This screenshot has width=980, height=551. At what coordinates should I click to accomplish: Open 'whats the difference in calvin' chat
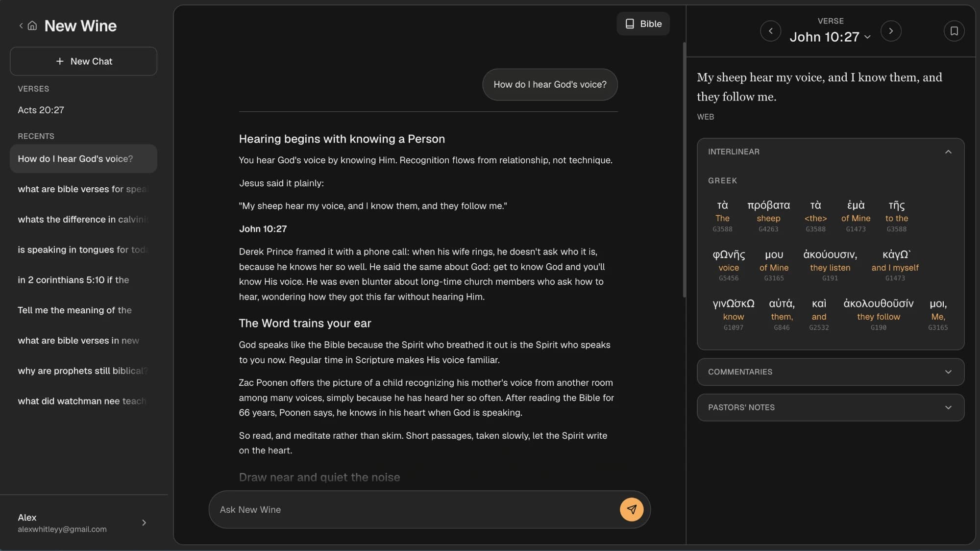[x=83, y=219]
